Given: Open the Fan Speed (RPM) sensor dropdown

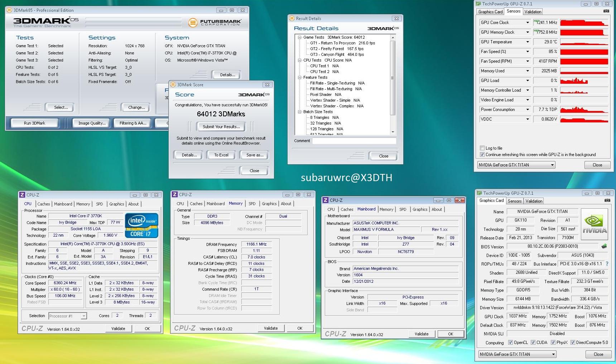Looking at the screenshot, I should pos(528,61).
